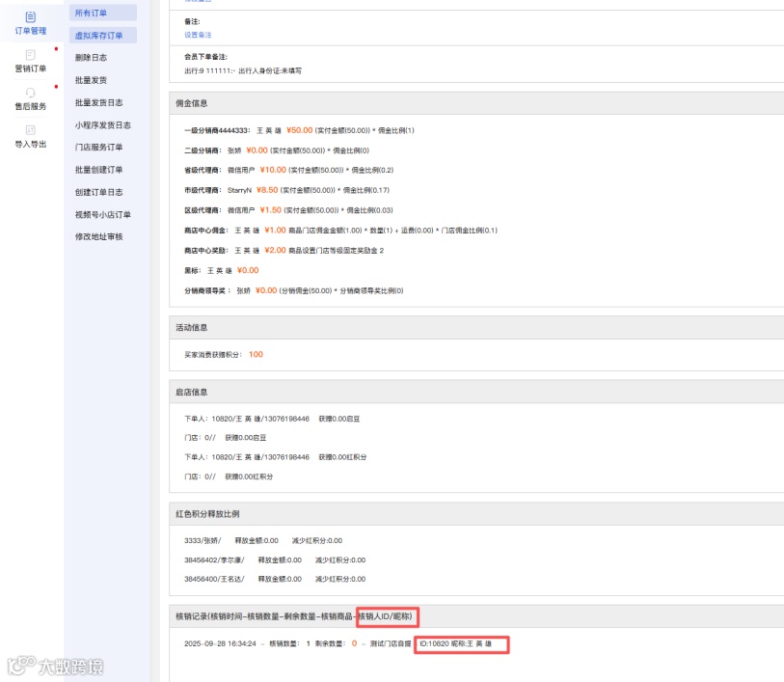784x682 pixels.
Task: Click the ¥1.50 区级代理商 commission amount
Action: pos(271,210)
